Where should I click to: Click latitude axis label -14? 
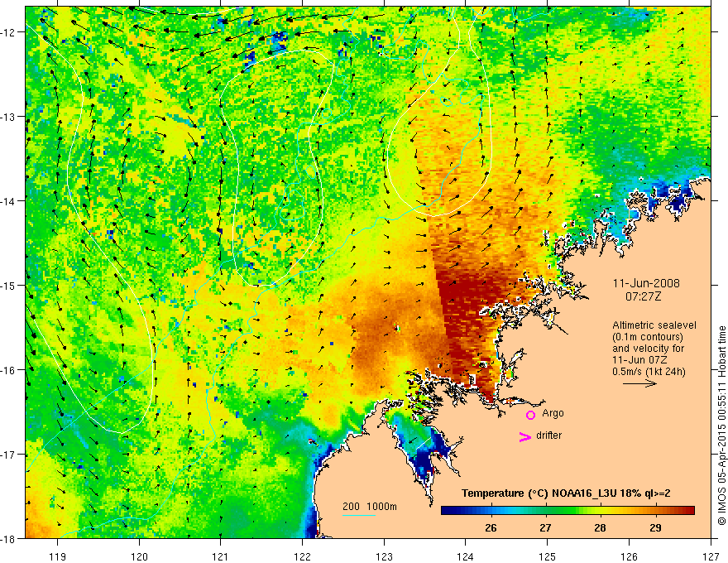pos(9,201)
